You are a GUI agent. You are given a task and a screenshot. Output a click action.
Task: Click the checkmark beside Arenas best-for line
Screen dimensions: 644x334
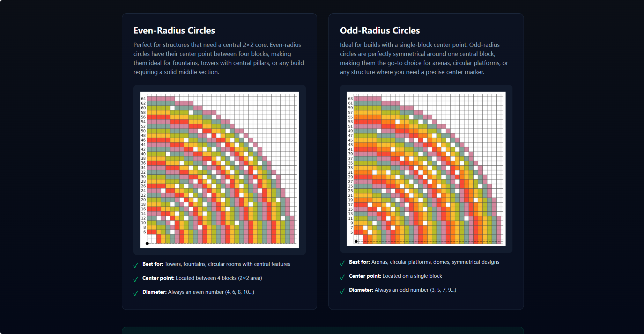[342, 263]
